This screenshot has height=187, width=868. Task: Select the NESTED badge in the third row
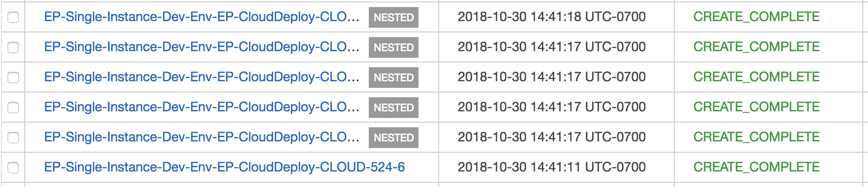pos(394,78)
